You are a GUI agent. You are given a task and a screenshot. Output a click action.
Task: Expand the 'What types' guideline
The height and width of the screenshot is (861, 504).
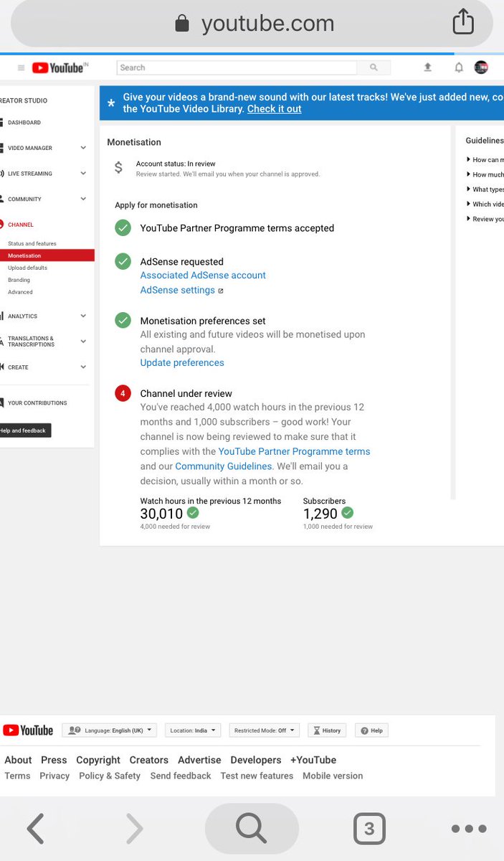click(x=485, y=189)
